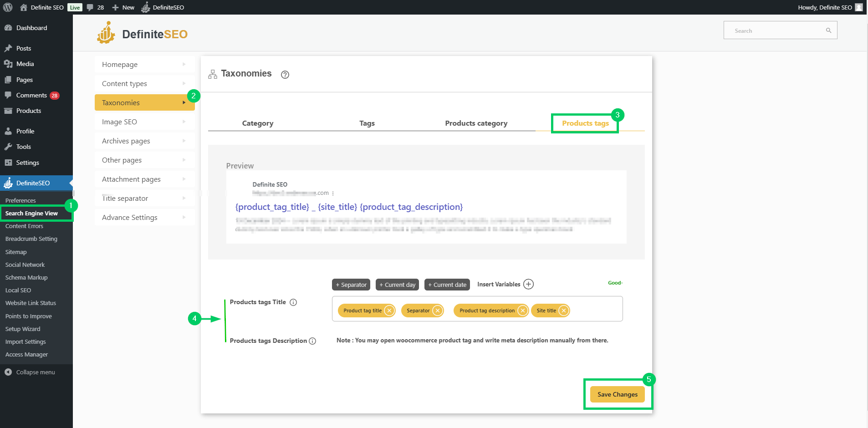
Task: Click the magnifier icon in search box
Action: [828, 31]
